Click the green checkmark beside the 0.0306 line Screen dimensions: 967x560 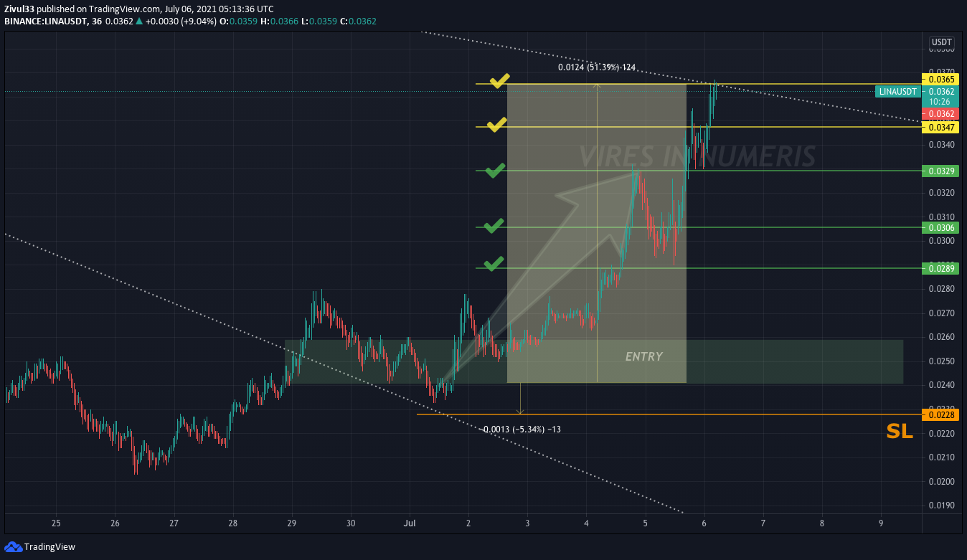tap(494, 226)
